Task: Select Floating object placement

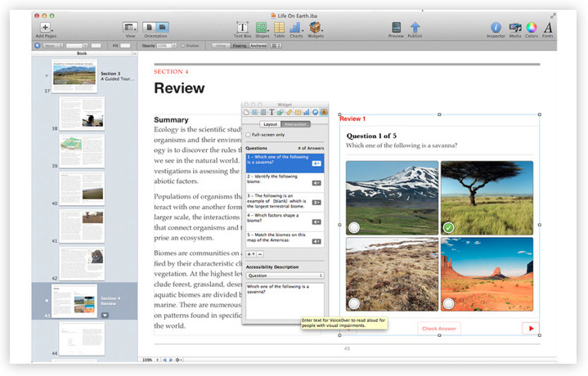Action: pyautogui.click(x=240, y=45)
